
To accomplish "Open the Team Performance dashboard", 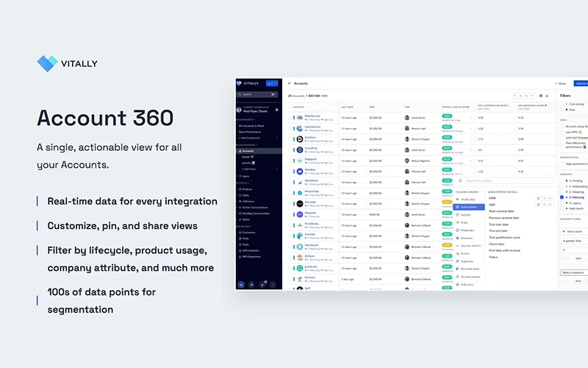I will pyautogui.click(x=250, y=132).
